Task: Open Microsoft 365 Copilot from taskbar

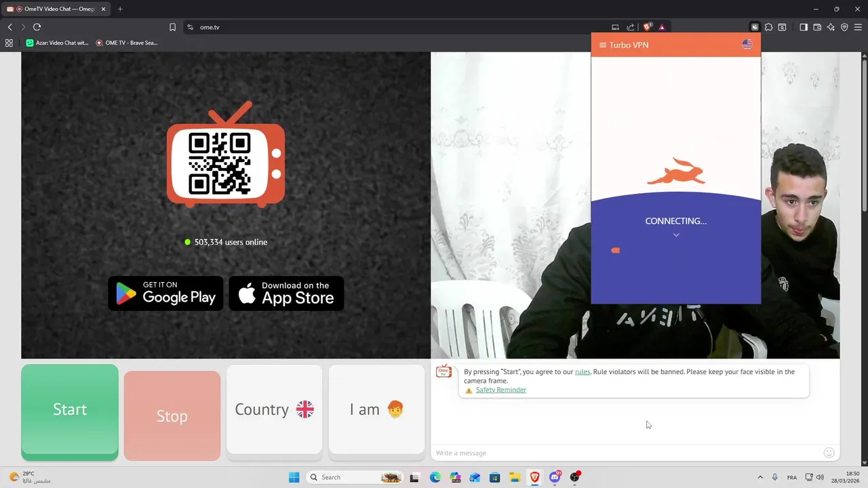Action: coord(455,477)
